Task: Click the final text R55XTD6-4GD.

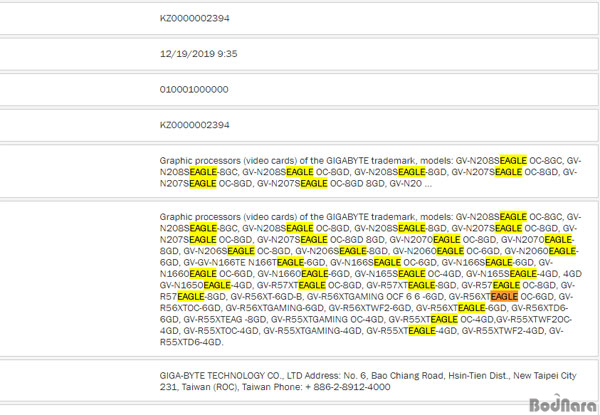Action: [x=191, y=343]
